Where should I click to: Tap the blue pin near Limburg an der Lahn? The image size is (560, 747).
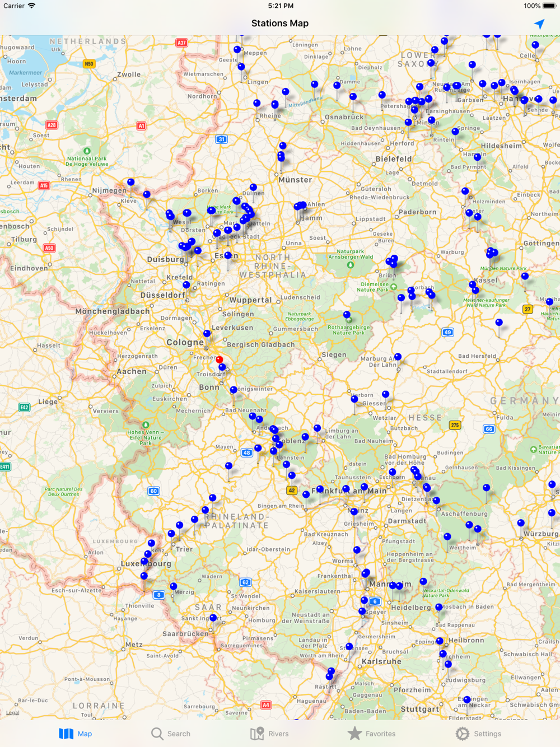(318, 428)
